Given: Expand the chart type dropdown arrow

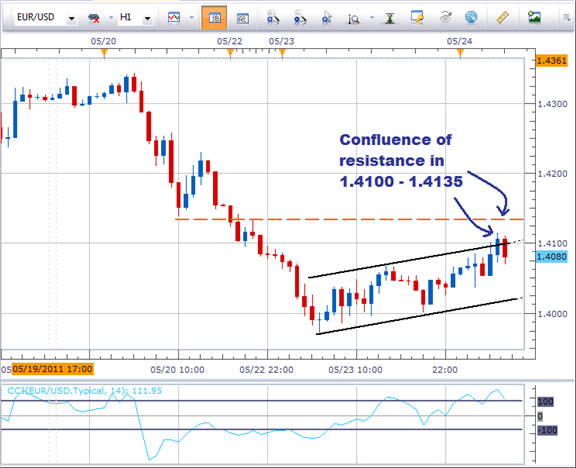Looking at the screenshot, I should click(191, 18).
